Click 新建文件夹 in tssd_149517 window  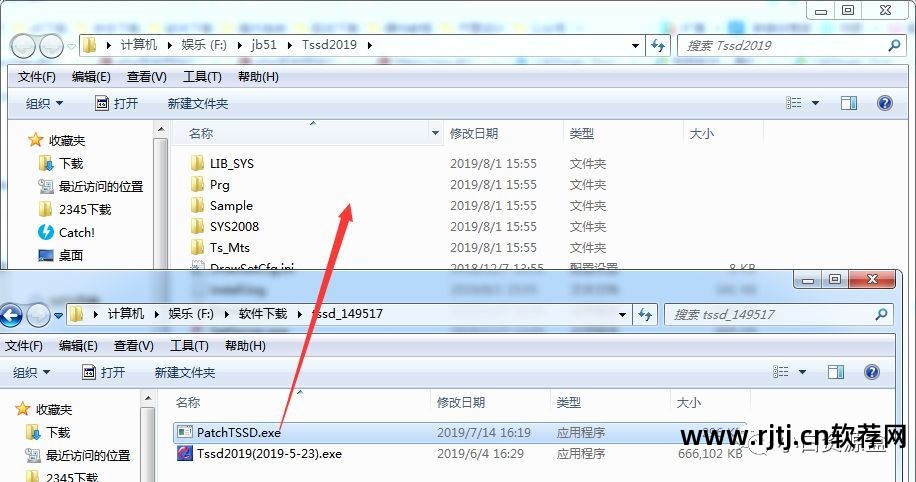click(185, 372)
